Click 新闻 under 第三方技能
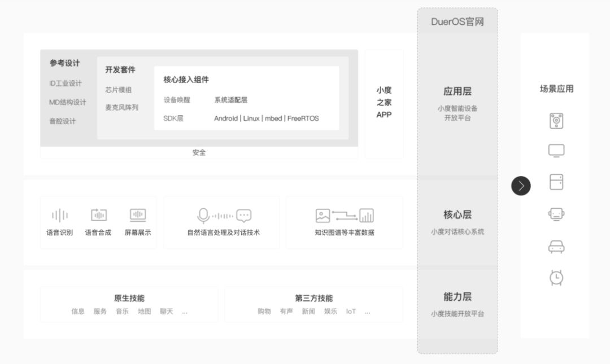The image size is (610, 364). click(x=308, y=312)
